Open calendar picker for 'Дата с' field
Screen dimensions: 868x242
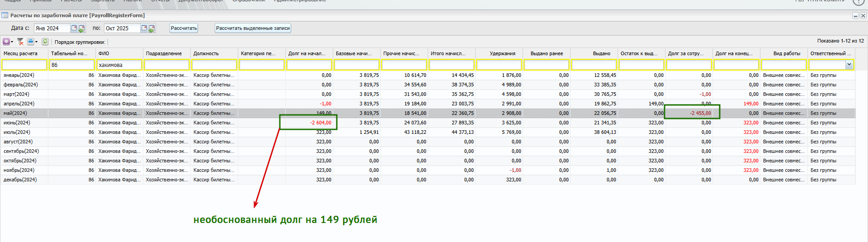[74, 28]
